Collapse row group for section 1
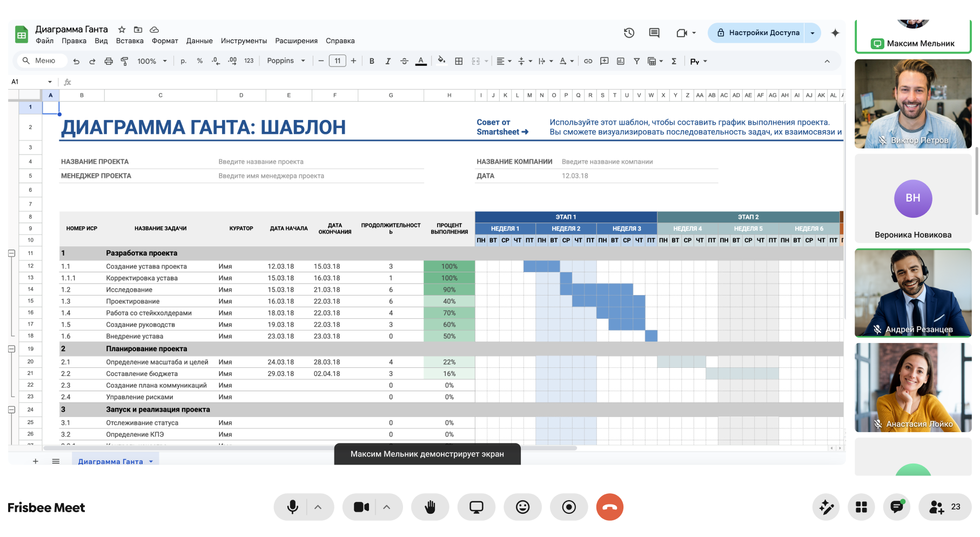The height and width of the screenshot is (537, 980). point(11,253)
